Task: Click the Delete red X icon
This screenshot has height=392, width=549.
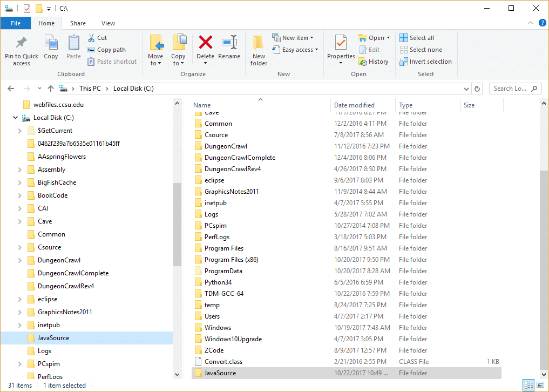Action: click(x=205, y=43)
